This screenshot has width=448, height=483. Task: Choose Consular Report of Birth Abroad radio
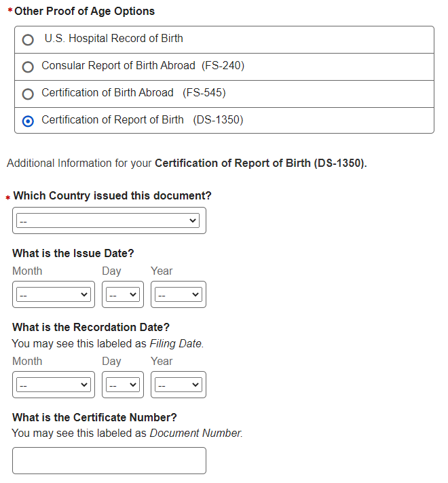[x=28, y=67]
